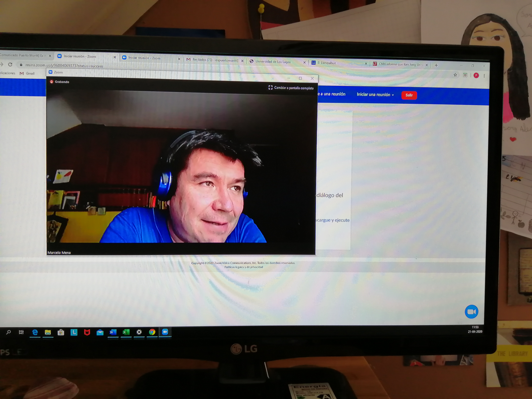Switch to Universidad de Los Lagos tab
532x399 pixels.
click(273, 62)
